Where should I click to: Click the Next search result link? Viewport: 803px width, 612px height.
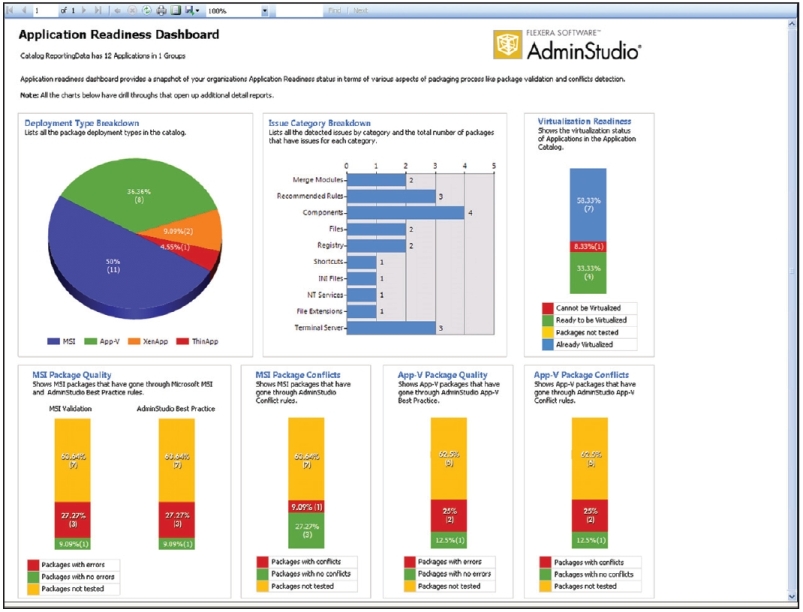click(359, 10)
